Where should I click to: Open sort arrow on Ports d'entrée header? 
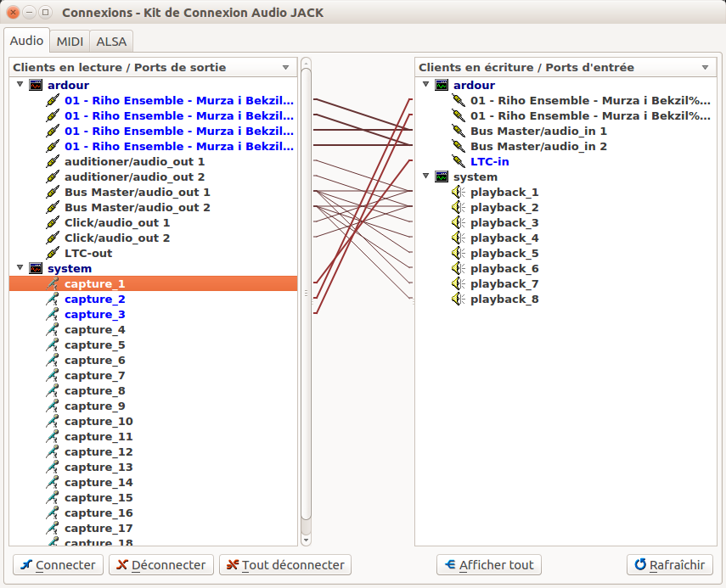(705, 68)
